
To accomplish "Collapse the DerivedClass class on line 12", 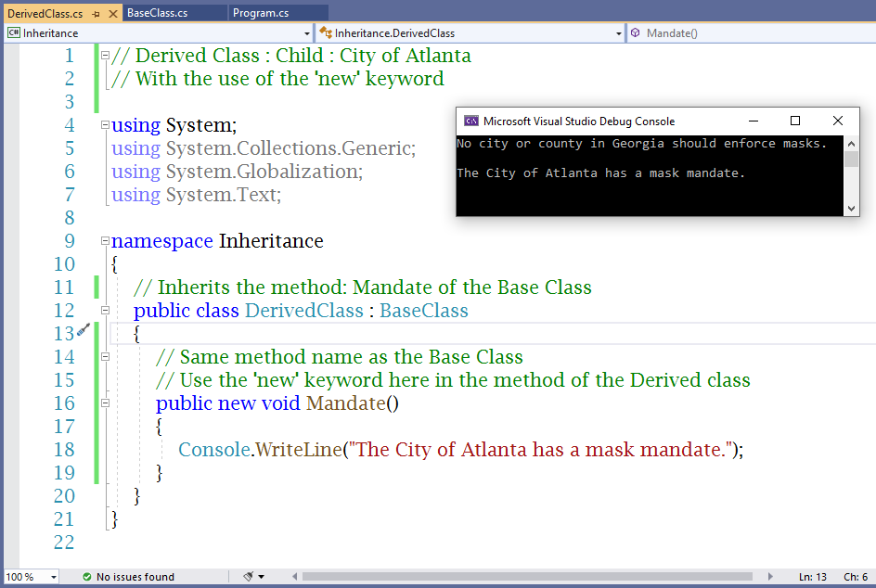I will [105, 311].
